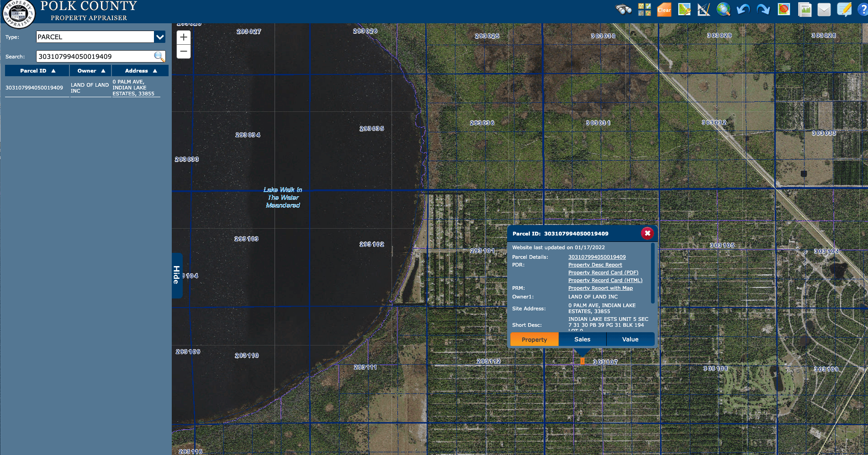Click the 293101 section label on map
Image resolution: width=868 pixels, height=455 pixels.
pyautogui.click(x=482, y=251)
